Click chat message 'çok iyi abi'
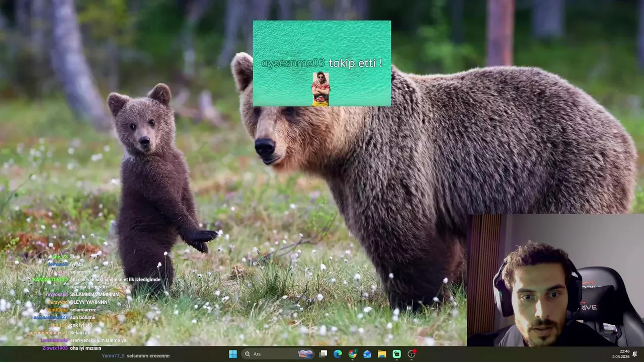This screenshot has height=362, width=644. (x=81, y=325)
